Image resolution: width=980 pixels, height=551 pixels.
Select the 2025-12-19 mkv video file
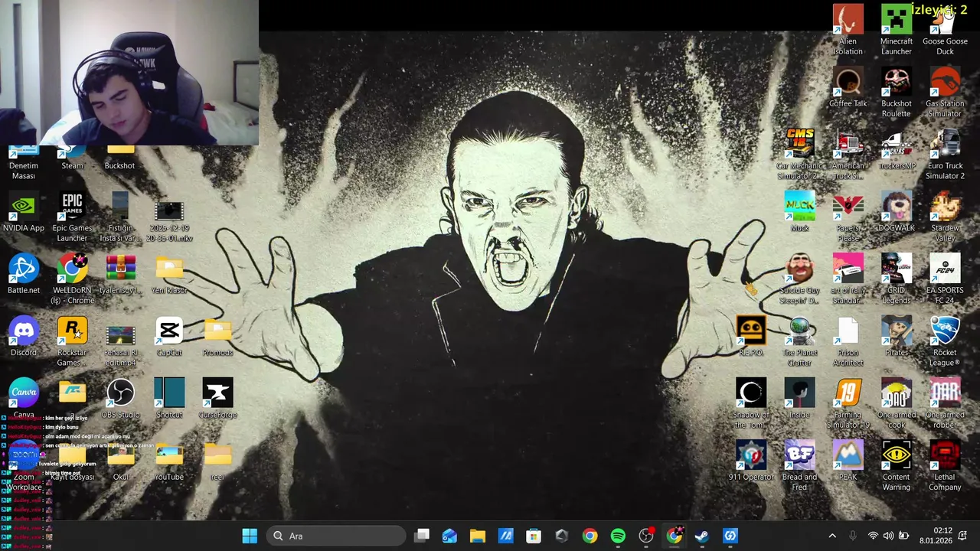pos(169,222)
